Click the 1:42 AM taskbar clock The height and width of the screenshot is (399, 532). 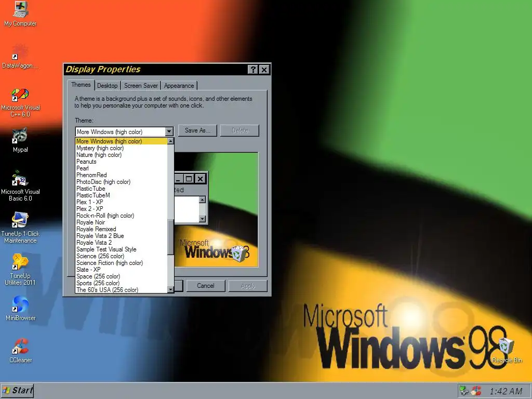click(x=506, y=391)
